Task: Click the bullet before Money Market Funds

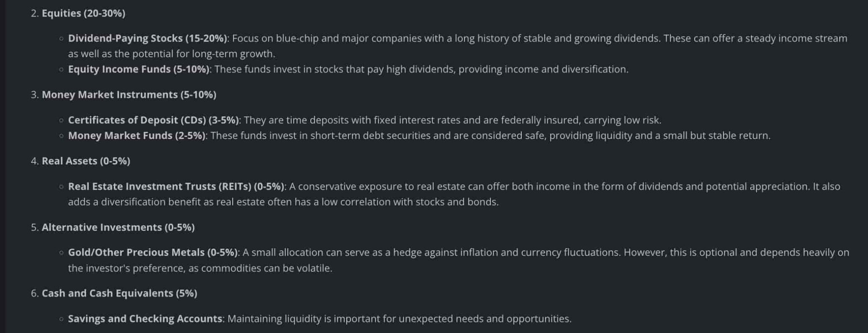Action: click(x=61, y=136)
